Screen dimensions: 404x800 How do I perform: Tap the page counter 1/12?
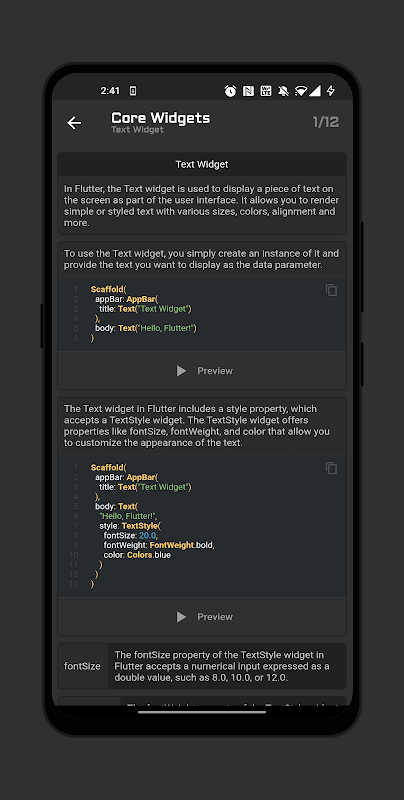pos(325,122)
